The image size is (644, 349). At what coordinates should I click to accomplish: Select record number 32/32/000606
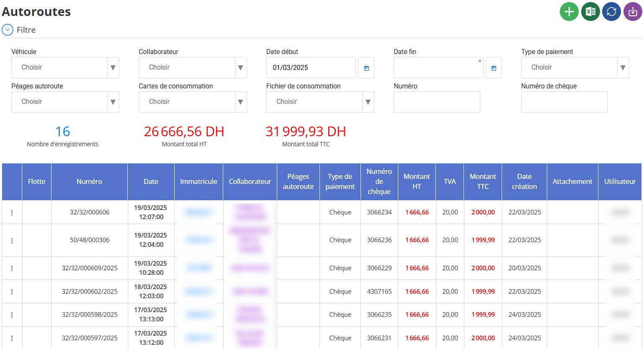click(90, 212)
